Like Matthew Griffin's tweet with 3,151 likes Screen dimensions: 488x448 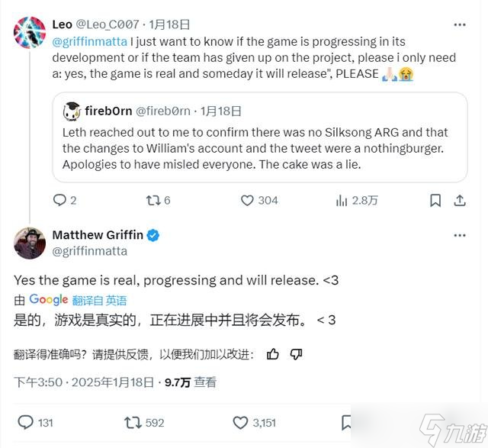point(254,423)
